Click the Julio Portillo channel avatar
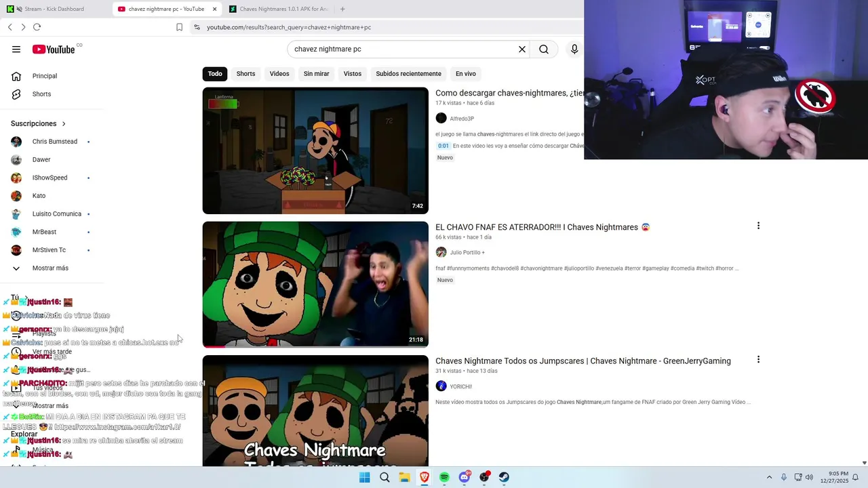This screenshot has width=868, height=488. (x=441, y=252)
